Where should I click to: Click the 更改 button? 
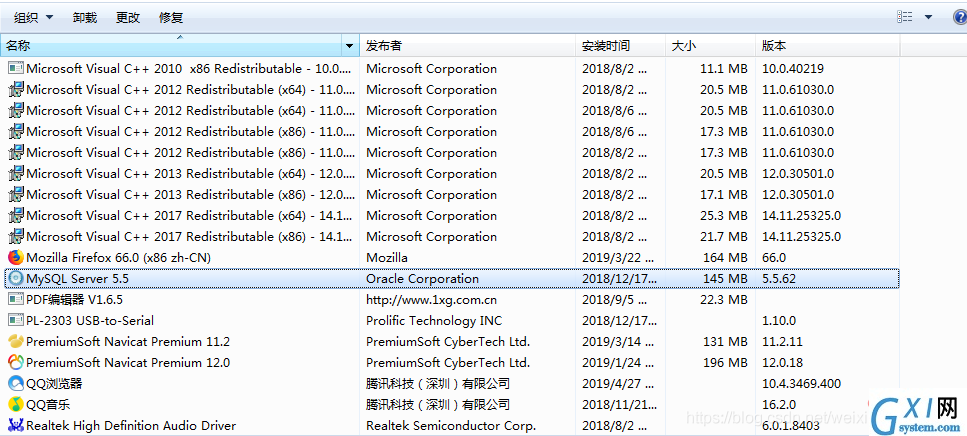(x=128, y=17)
